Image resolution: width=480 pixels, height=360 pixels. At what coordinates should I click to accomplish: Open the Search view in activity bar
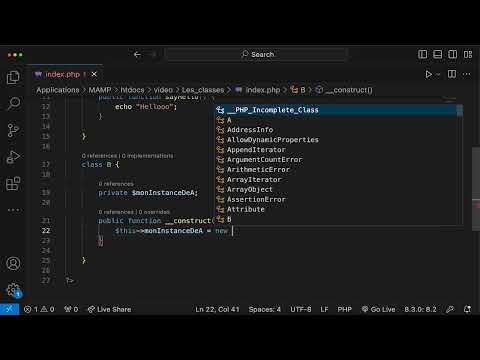[x=13, y=103]
